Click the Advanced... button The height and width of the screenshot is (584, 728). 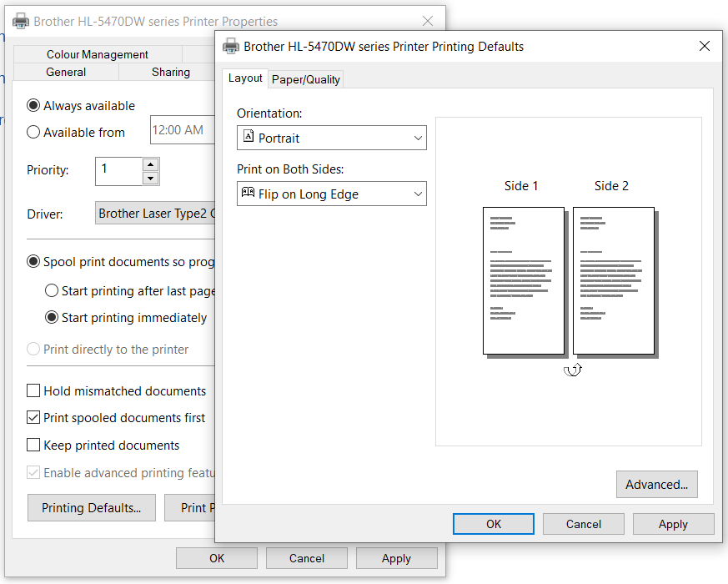(x=656, y=485)
